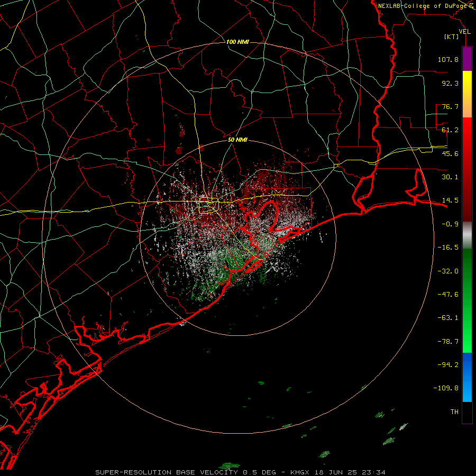Viewport: 476px width, 476px height.
Task: Click the 76.7 scale value
Action: [x=450, y=106]
